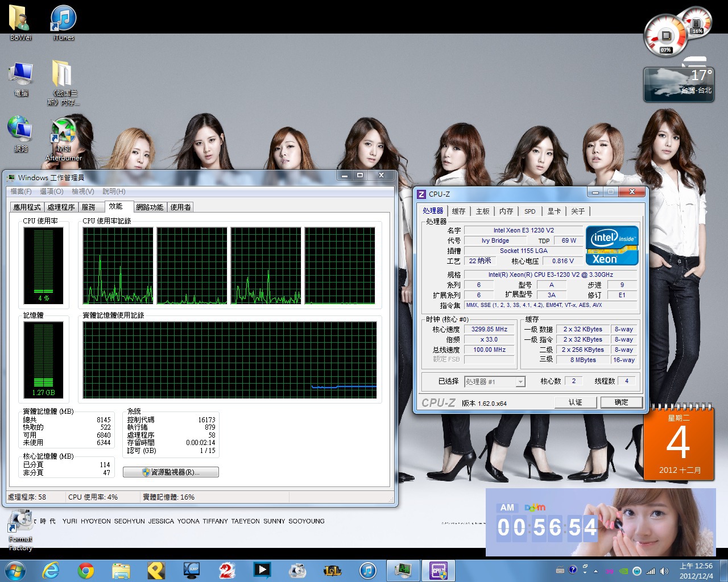Switch to the 處理程序 tab in Task Manager
The height and width of the screenshot is (582, 728).
(x=61, y=207)
